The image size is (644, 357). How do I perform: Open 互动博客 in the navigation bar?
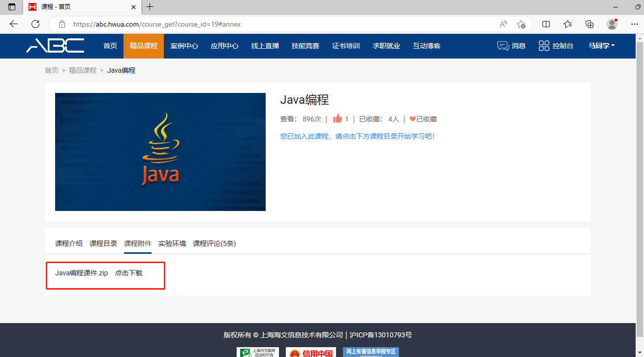coord(427,46)
